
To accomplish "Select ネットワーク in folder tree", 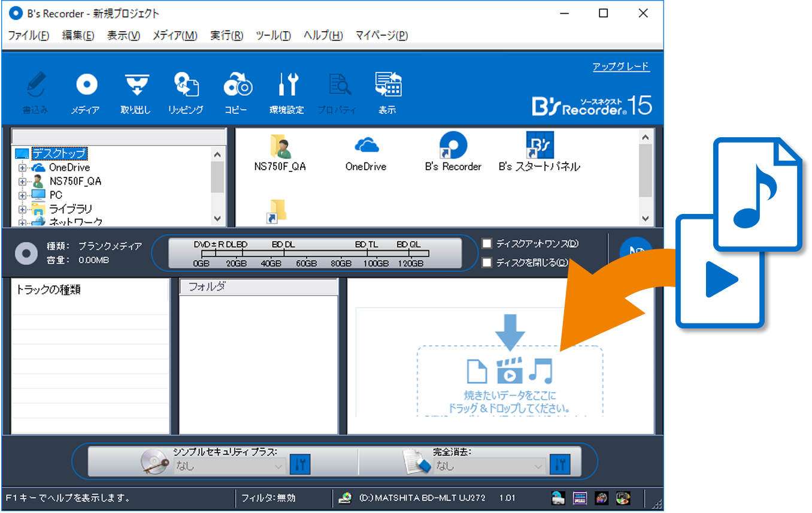I will [75, 222].
